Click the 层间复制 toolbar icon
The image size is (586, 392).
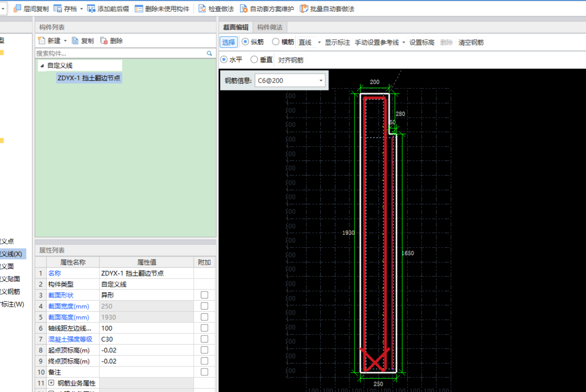click(x=17, y=8)
